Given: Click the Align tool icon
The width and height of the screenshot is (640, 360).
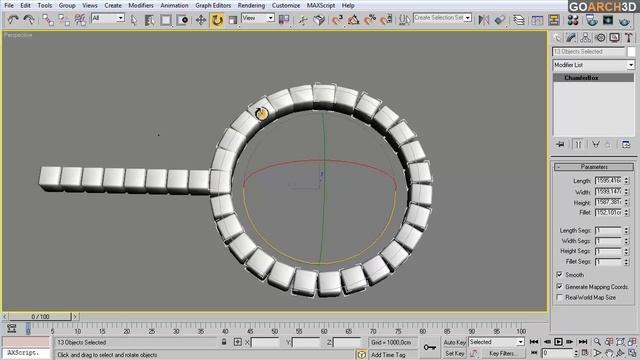Looking at the screenshot, I should point(500,20).
